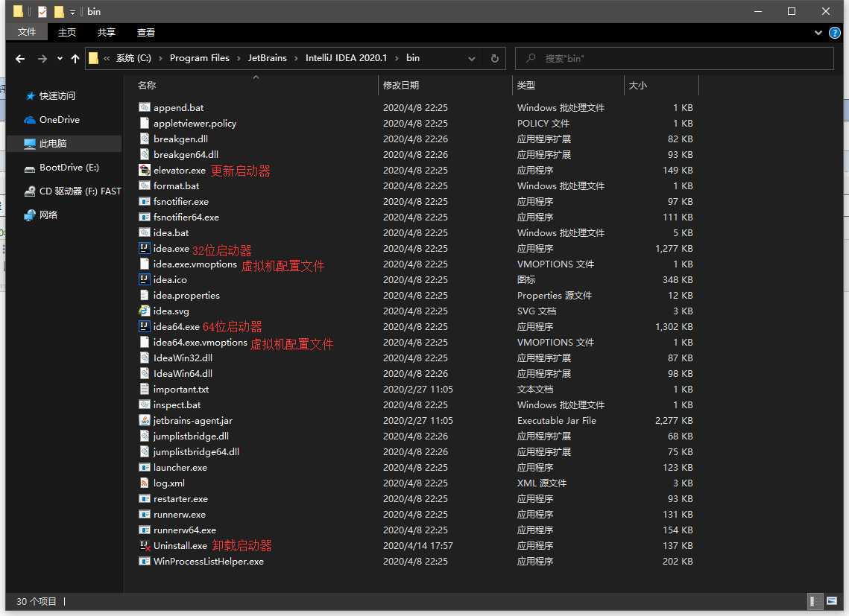Click JetBrains breadcrumb
The height and width of the screenshot is (616, 849).
click(268, 58)
